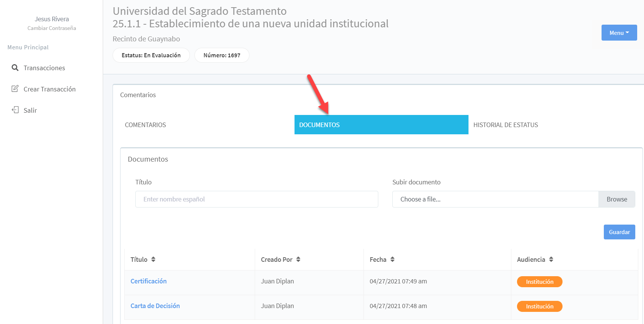This screenshot has height=324, width=644.
Task: Click Recinto de Guaynabo subtitle
Action: pos(146,39)
